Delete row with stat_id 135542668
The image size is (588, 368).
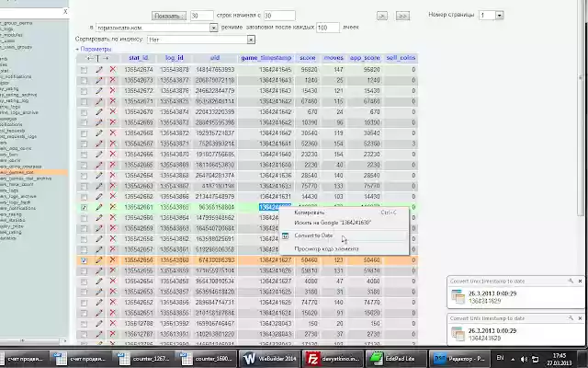click(112, 132)
